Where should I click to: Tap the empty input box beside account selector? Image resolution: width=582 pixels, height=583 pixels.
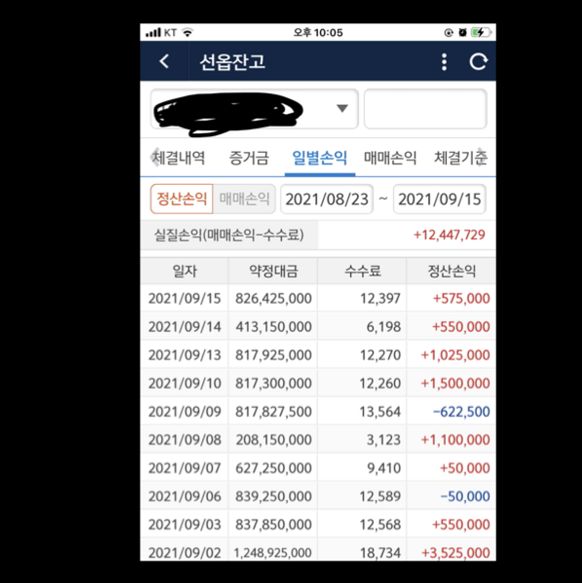pos(425,109)
